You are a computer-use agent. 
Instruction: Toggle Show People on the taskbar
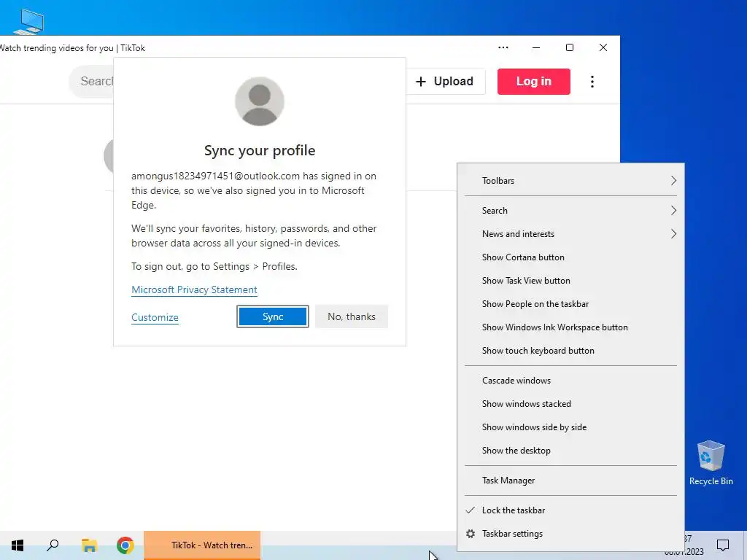(x=570, y=304)
